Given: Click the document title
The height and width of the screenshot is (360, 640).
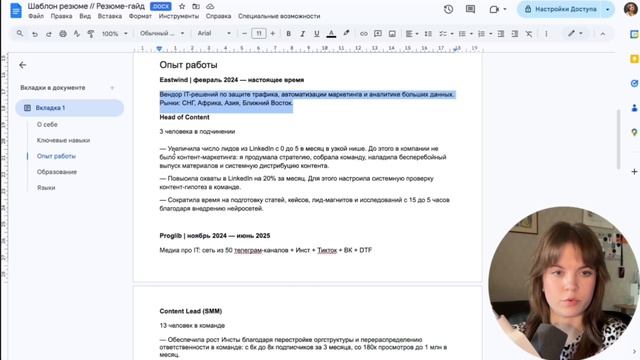Looking at the screenshot, I should 86,6.
